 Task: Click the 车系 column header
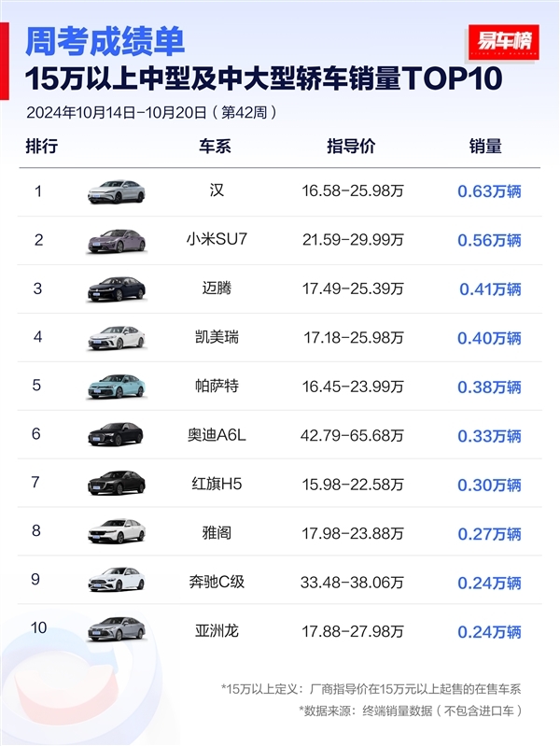(x=215, y=146)
